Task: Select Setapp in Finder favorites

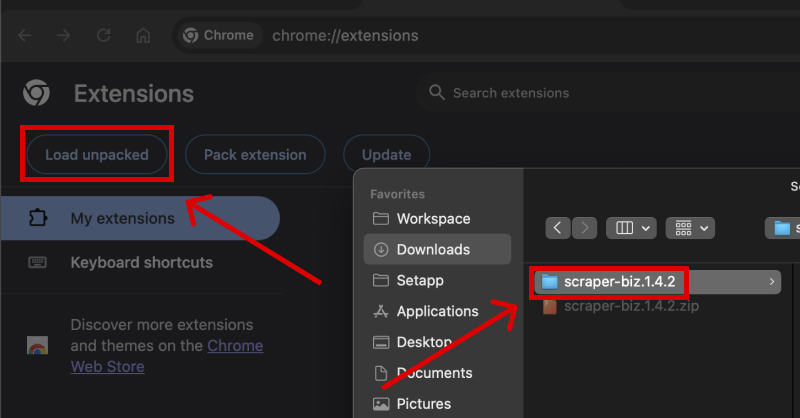Action: pos(437,280)
